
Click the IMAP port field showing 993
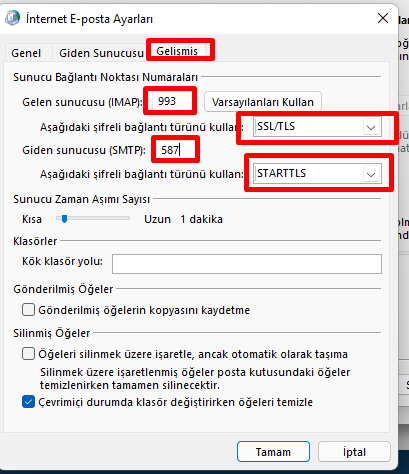[x=170, y=101]
